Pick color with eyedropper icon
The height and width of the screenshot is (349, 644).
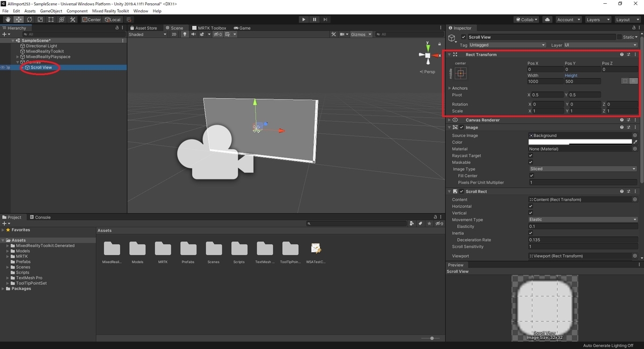click(635, 142)
